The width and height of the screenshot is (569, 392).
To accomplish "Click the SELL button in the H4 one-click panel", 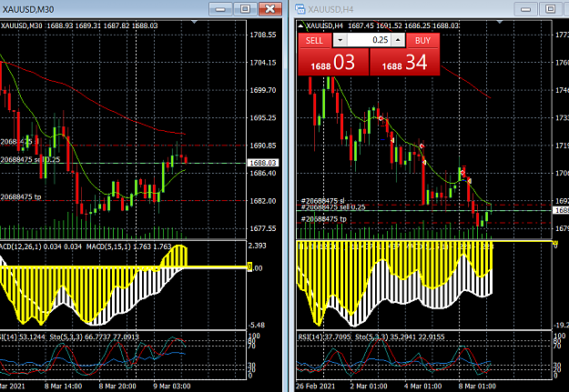I will coord(314,40).
